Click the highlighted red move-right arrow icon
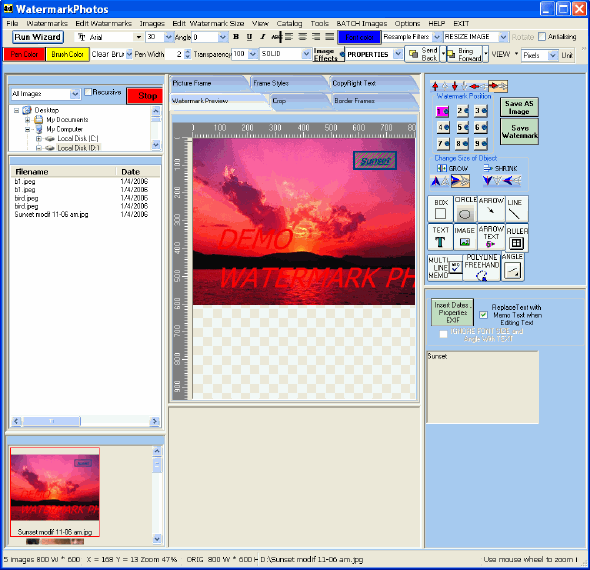Image resolution: width=590 pixels, height=570 pixels. [493, 86]
